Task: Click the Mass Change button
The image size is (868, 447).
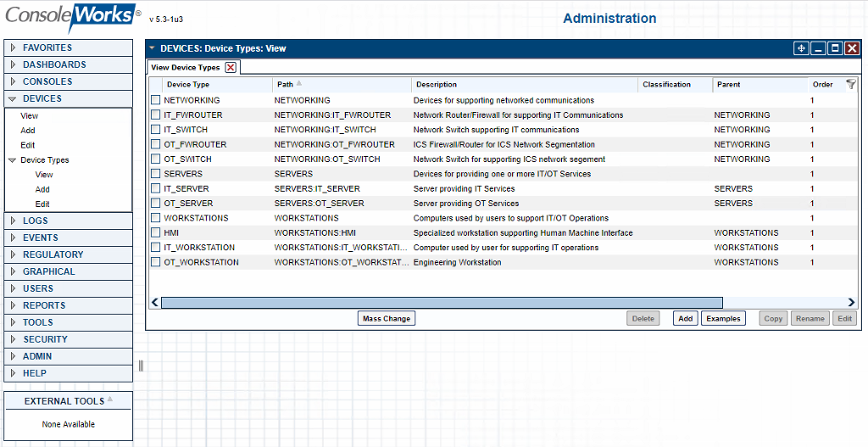Action: click(x=387, y=318)
